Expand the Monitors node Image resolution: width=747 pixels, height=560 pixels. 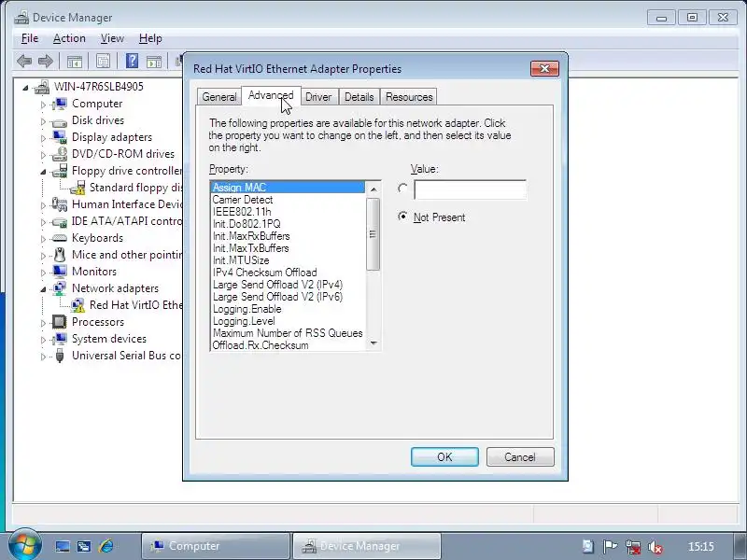pos(43,273)
